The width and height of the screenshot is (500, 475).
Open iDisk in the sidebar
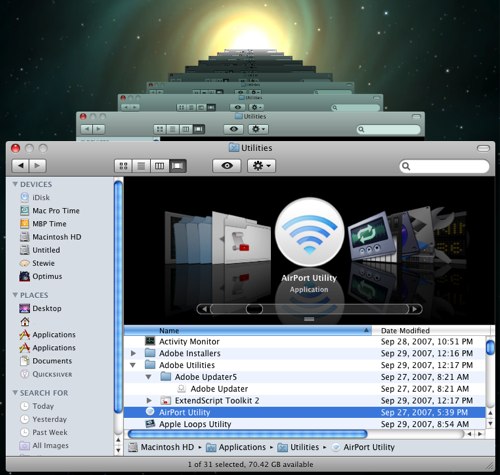pyautogui.click(x=35, y=197)
